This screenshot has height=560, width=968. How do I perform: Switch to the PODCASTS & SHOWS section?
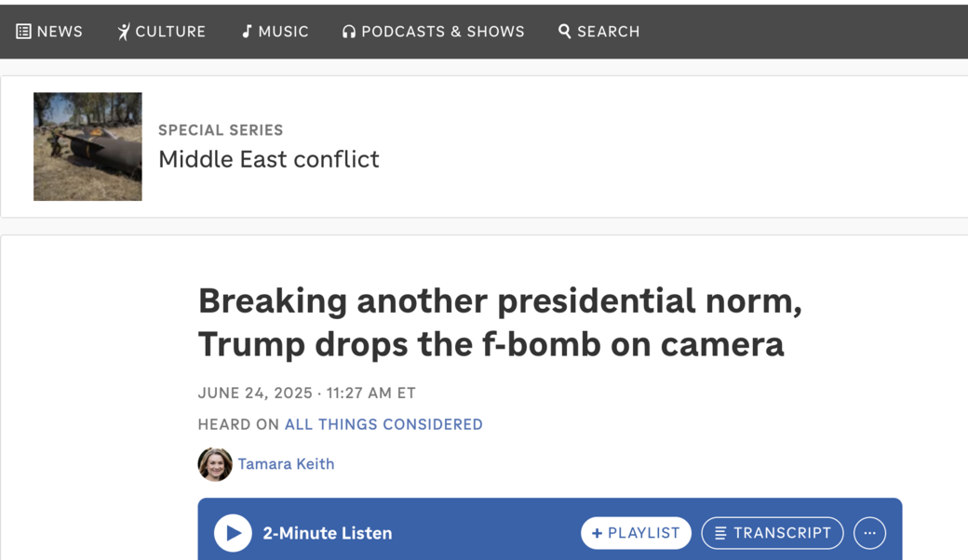coord(434,31)
